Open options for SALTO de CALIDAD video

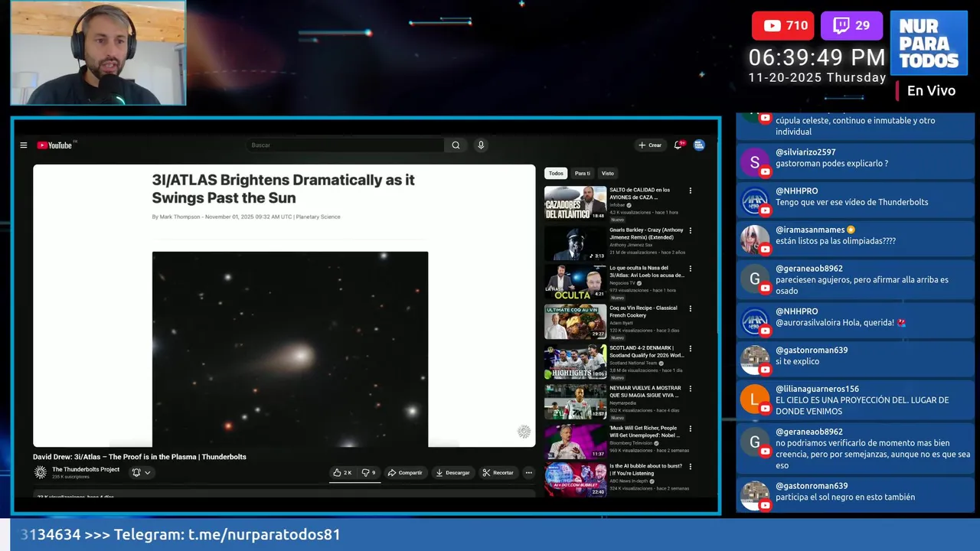(x=690, y=191)
